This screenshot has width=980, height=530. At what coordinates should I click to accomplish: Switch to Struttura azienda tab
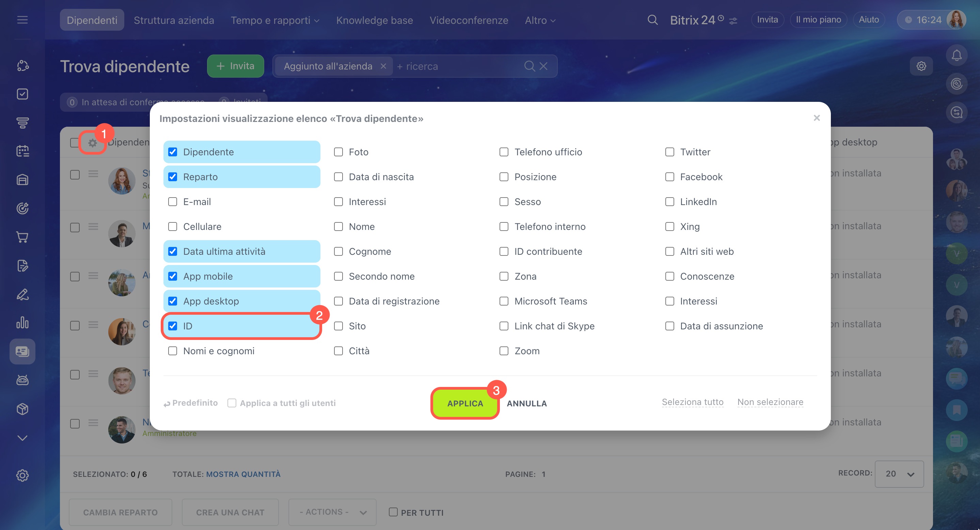[x=174, y=20]
